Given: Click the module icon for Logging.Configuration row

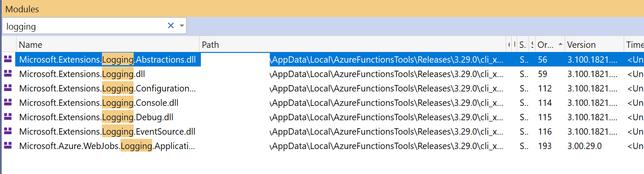Looking at the screenshot, I should 8,88.
